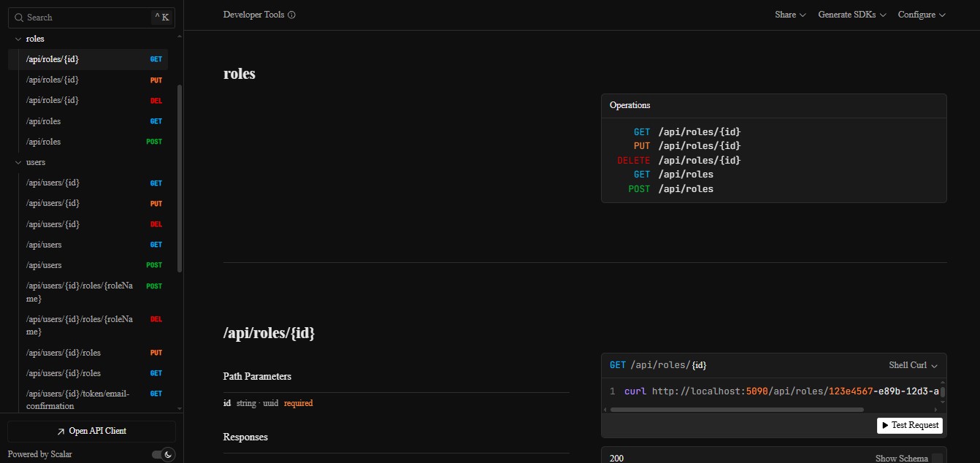
Task: Click the Test Request button
Action: point(909,425)
